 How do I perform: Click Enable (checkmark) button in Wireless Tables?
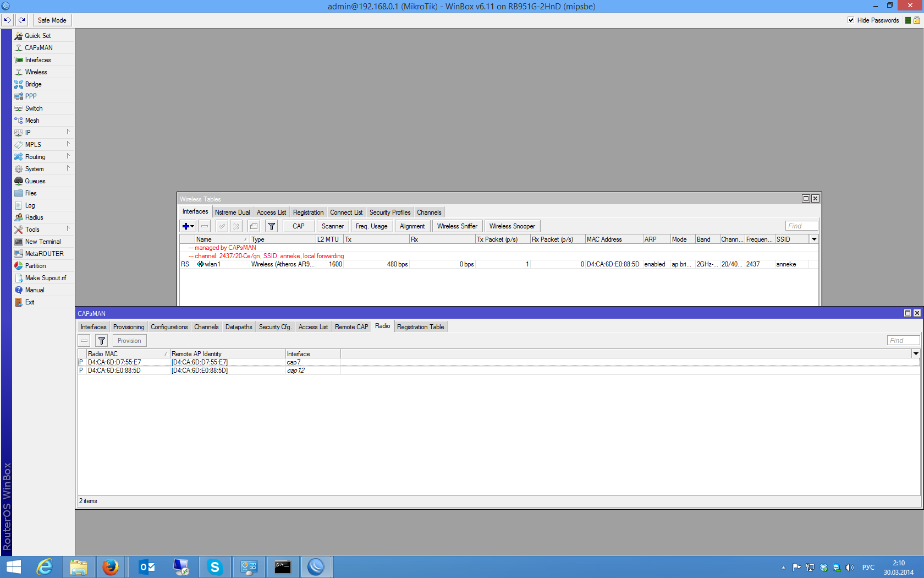tap(222, 226)
